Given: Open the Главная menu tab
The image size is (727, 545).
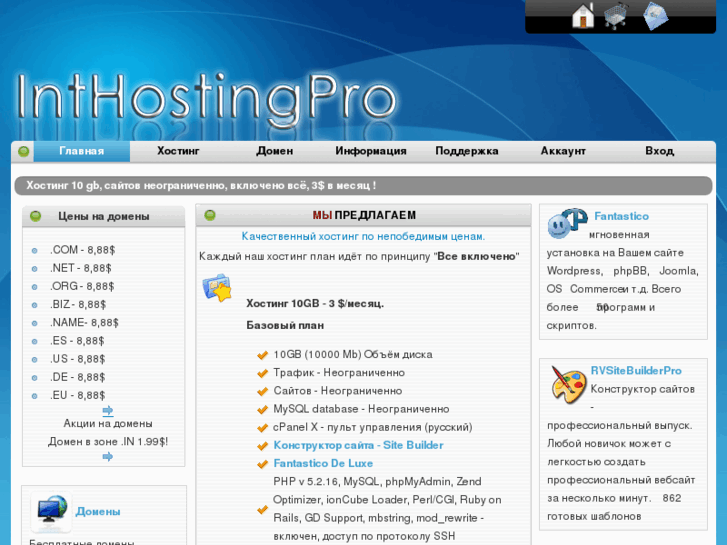Looking at the screenshot, I should (x=82, y=151).
